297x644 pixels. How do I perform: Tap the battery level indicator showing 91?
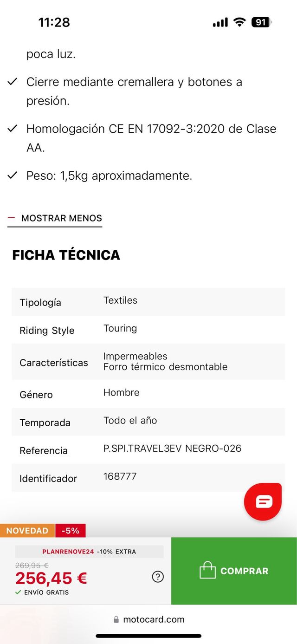pyautogui.click(x=261, y=22)
